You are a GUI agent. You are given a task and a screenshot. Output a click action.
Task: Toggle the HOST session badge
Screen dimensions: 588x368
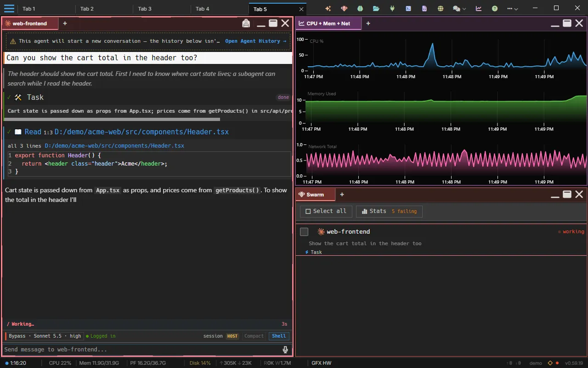[232, 336]
